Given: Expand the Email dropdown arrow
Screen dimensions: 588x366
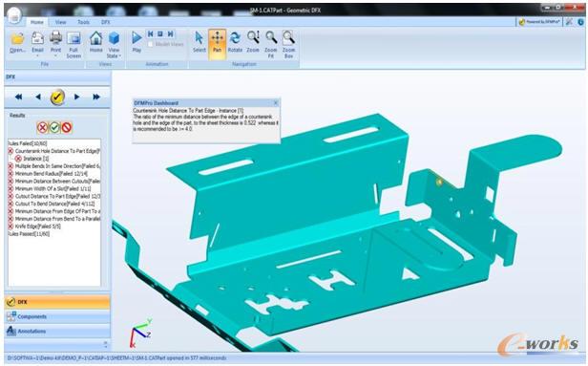Looking at the screenshot, I should [37, 56].
